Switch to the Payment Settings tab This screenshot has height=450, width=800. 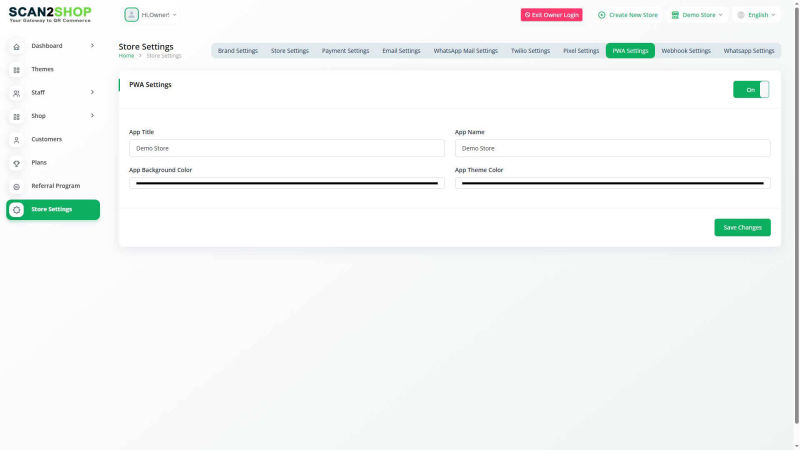(x=345, y=51)
